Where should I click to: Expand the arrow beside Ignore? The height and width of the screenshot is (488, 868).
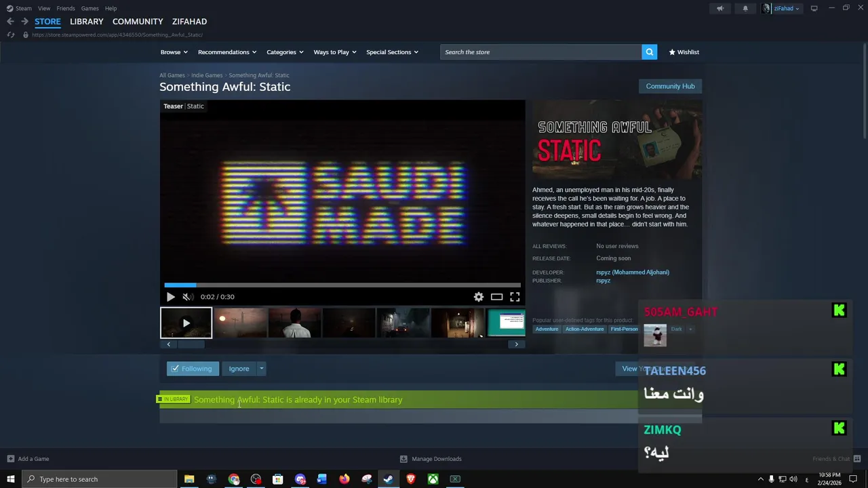coord(261,369)
